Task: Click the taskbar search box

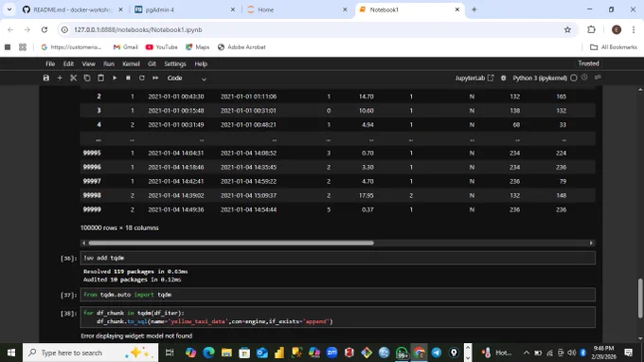Action: coord(90,353)
